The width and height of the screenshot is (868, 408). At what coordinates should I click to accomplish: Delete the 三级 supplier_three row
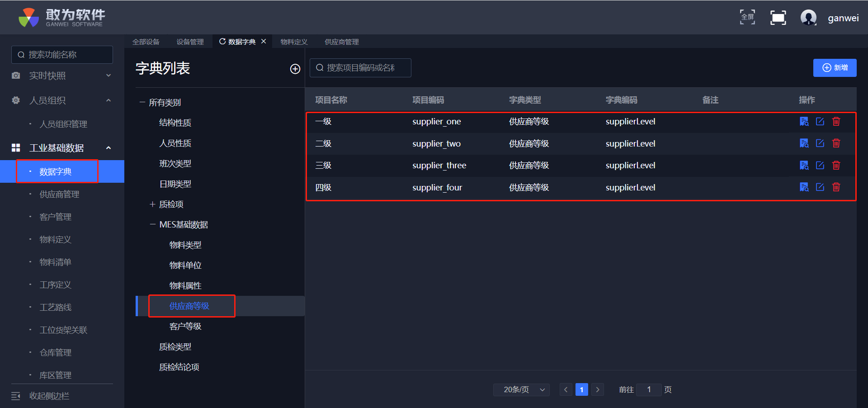pos(836,165)
